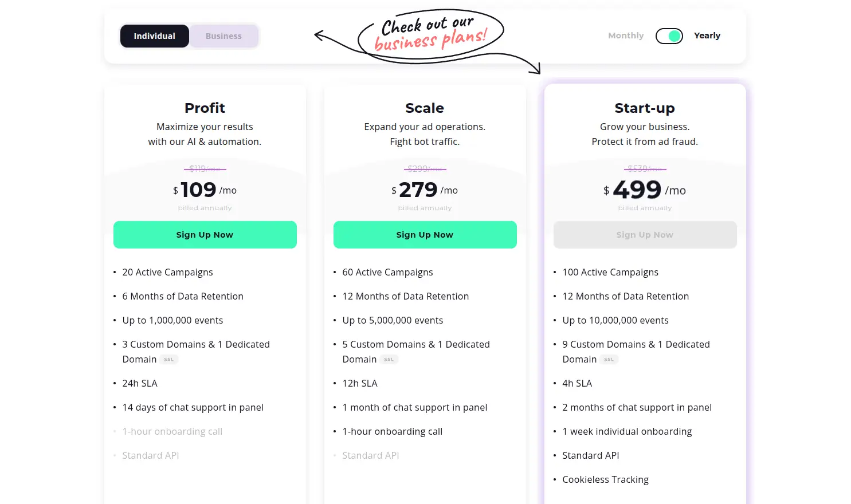
Task: Enable Yearly billing with the switch
Action: [x=669, y=36]
